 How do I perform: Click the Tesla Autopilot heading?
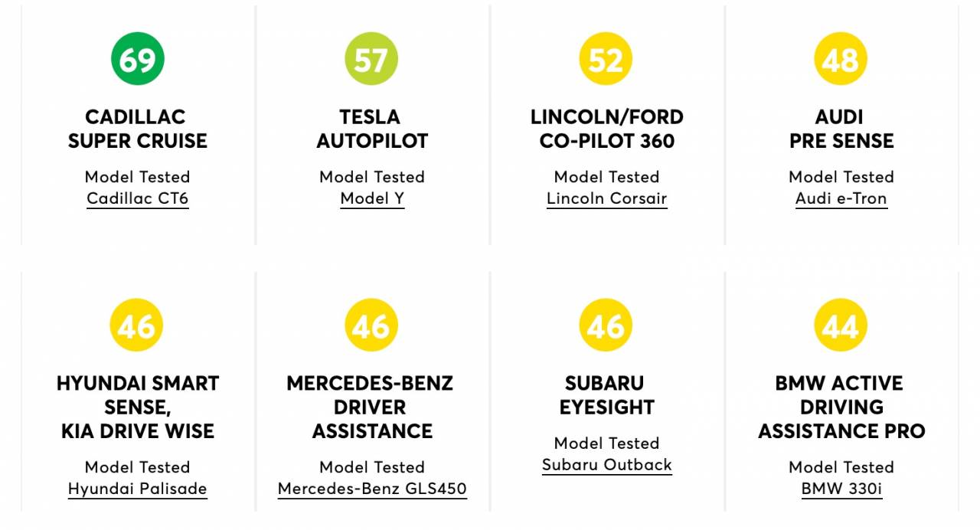(372, 129)
